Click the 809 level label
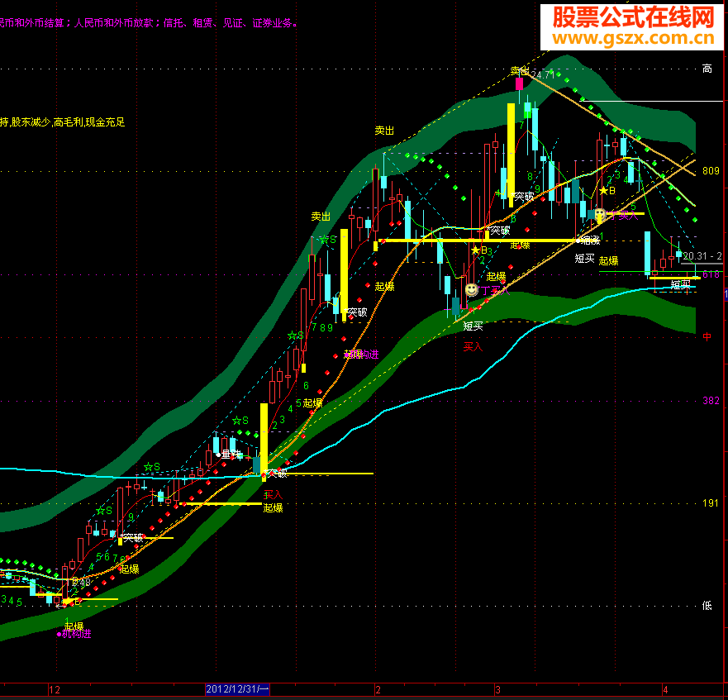This screenshot has width=728, height=700. (711, 171)
